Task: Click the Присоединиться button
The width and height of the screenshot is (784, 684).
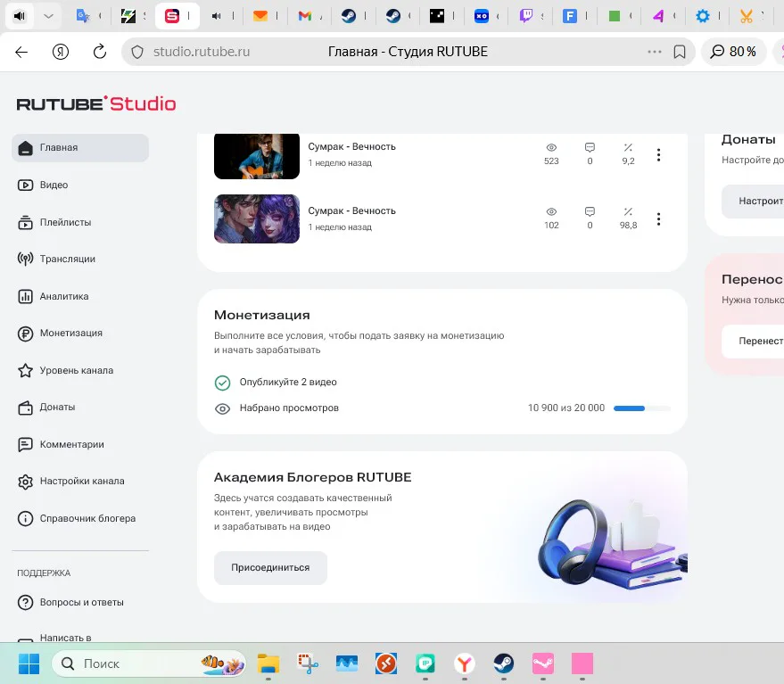Action: coord(270,567)
